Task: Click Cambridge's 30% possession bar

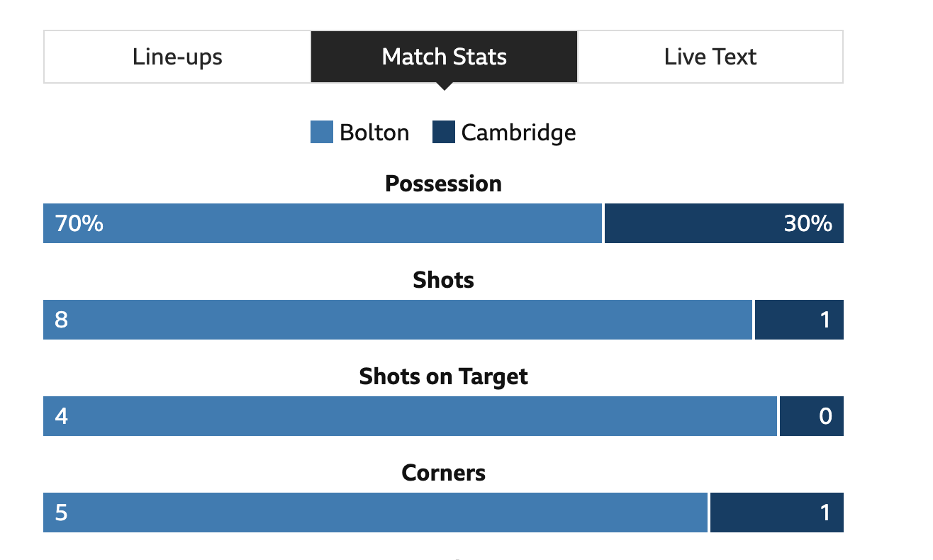Action: pos(724,223)
